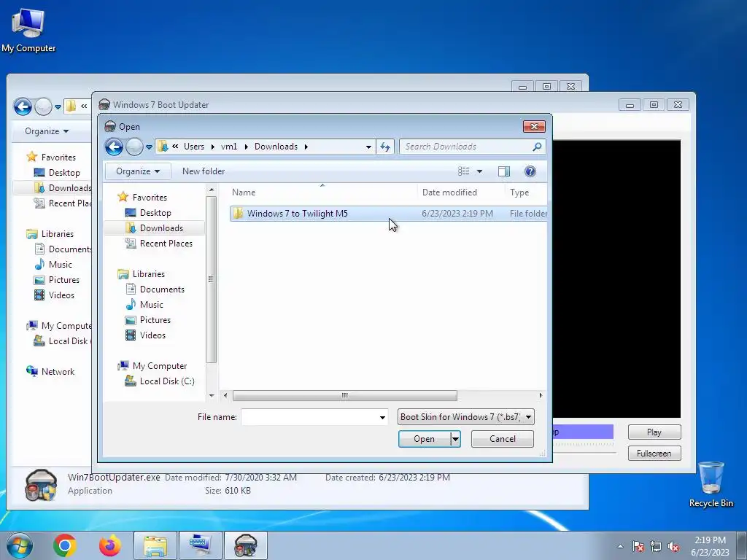Click Back arrow in background Explorer window
This screenshot has height=560, width=747.
click(23, 106)
